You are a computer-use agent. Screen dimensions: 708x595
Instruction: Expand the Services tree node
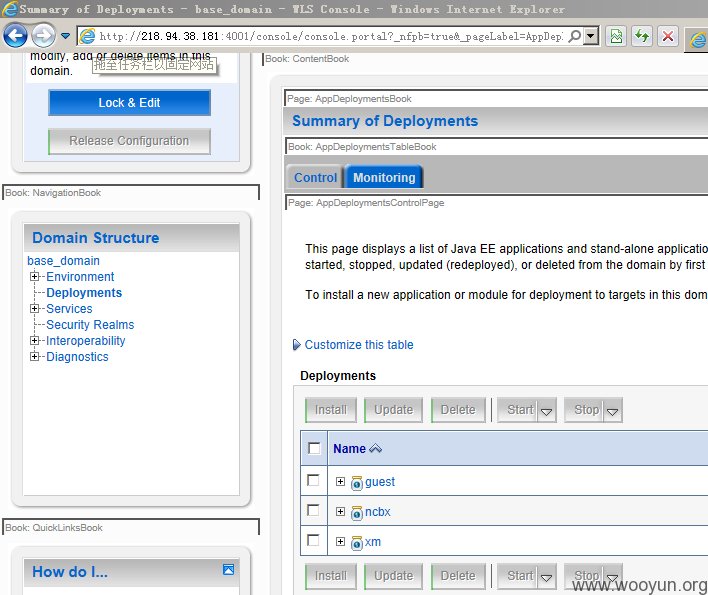click(x=34, y=308)
